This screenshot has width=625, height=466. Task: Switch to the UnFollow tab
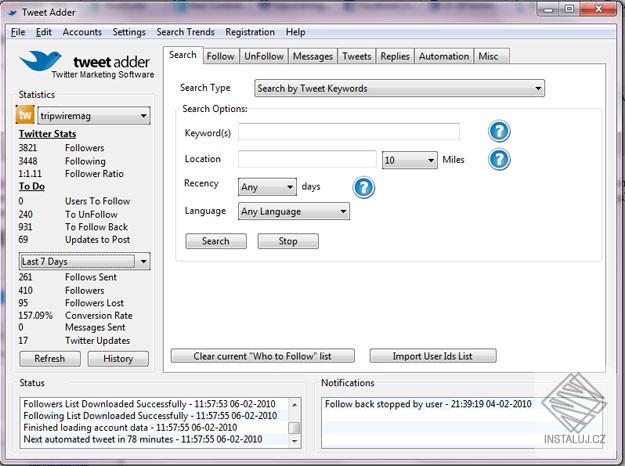coord(264,56)
